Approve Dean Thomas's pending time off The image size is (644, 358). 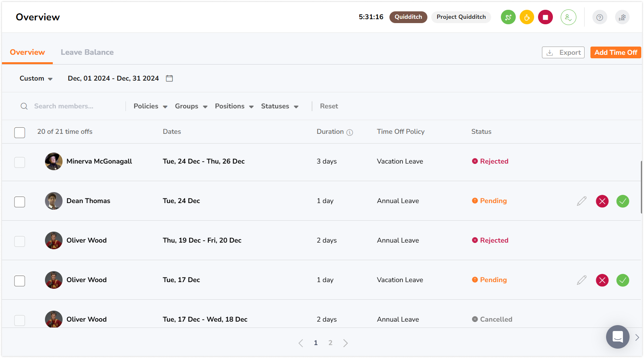coord(622,201)
